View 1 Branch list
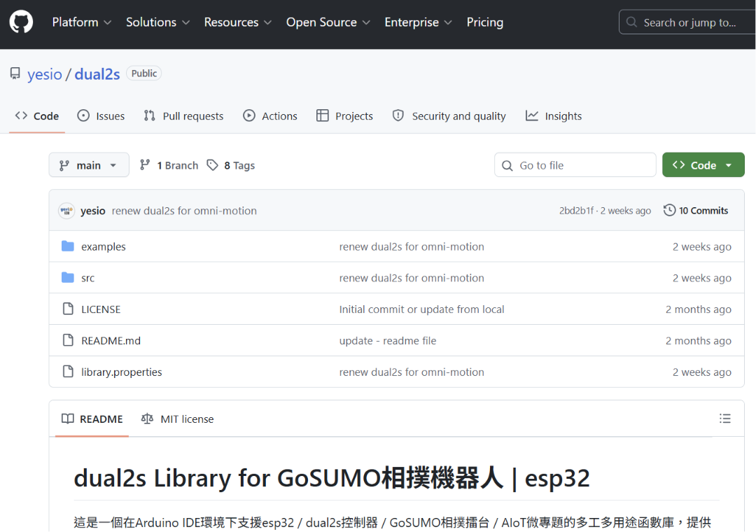This screenshot has height=532, width=756. pos(169,165)
